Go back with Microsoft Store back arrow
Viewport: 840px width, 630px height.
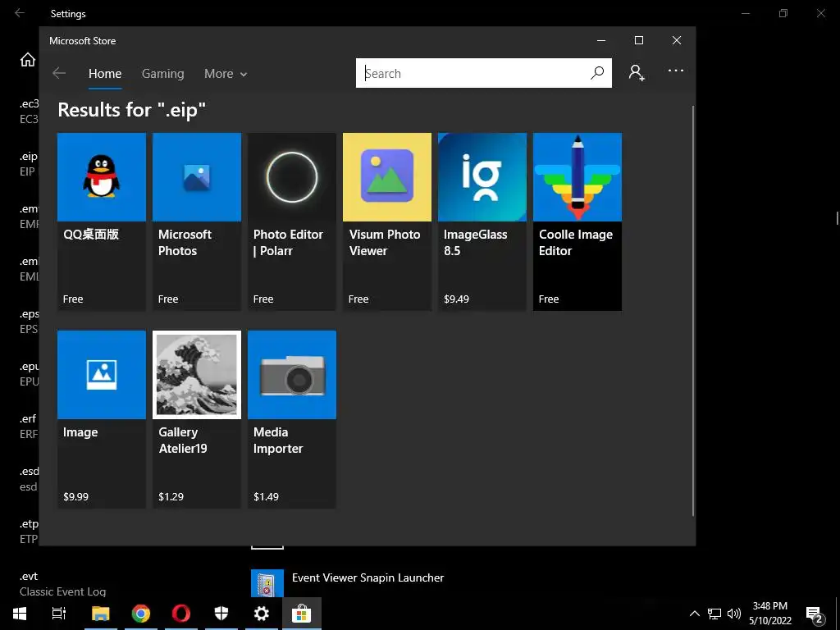[x=59, y=73]
